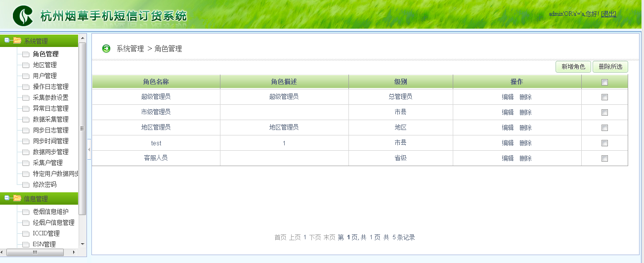Check the select-all checkbox in table header
Image resolution: width=644 pixels, height=263 pixels.
(x=604, y=83)
